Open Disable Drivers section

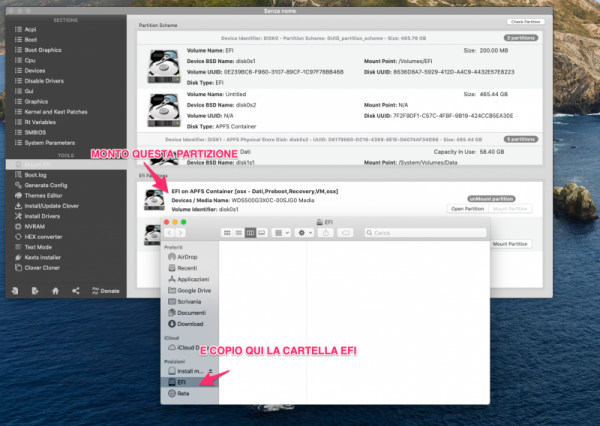coord(44,81)
